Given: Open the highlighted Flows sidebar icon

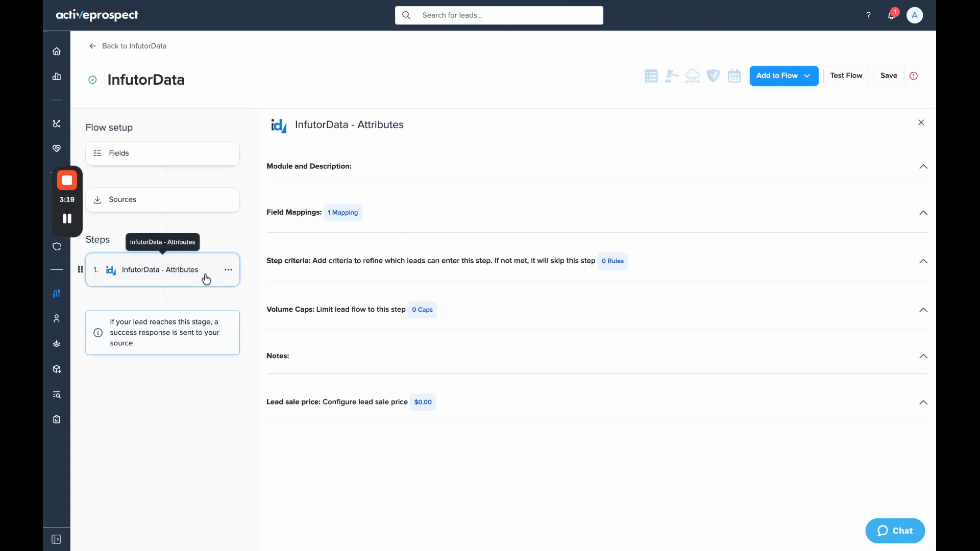Looking at the screenshot, I should (x=57, y=293).
